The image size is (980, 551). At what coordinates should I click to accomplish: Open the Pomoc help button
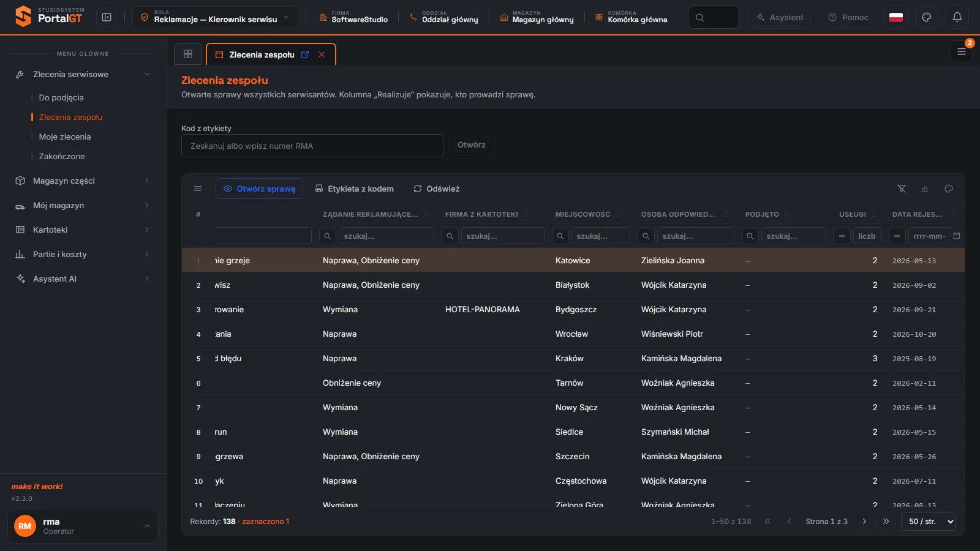(848, 17)
